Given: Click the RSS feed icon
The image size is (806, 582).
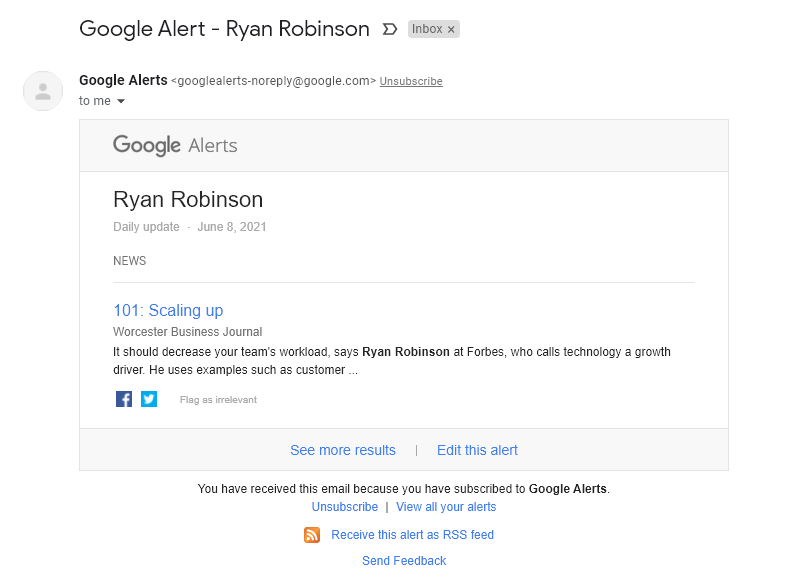Looking at the screenshot, I should [x=311, y=535].
